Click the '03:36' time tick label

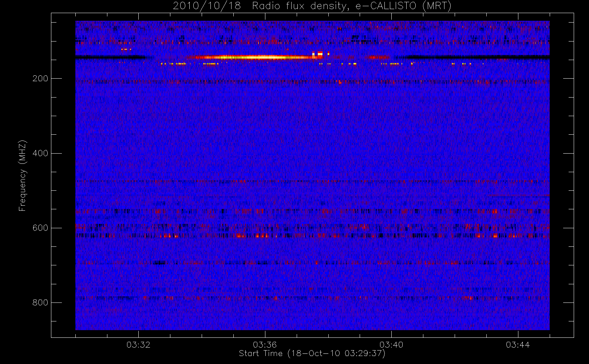tap(265, 345)
